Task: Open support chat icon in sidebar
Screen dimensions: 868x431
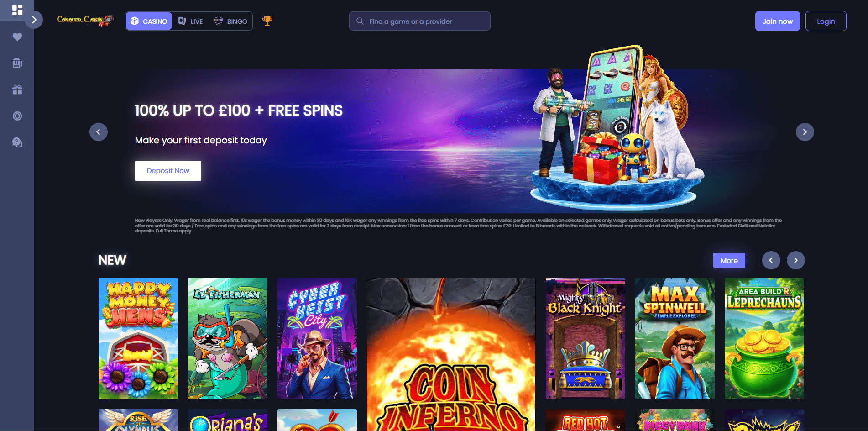Action: coord(17,142)
